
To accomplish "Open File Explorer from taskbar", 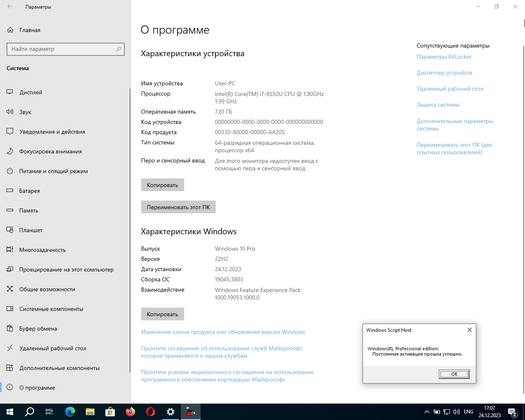I will [x=90, y=412].
